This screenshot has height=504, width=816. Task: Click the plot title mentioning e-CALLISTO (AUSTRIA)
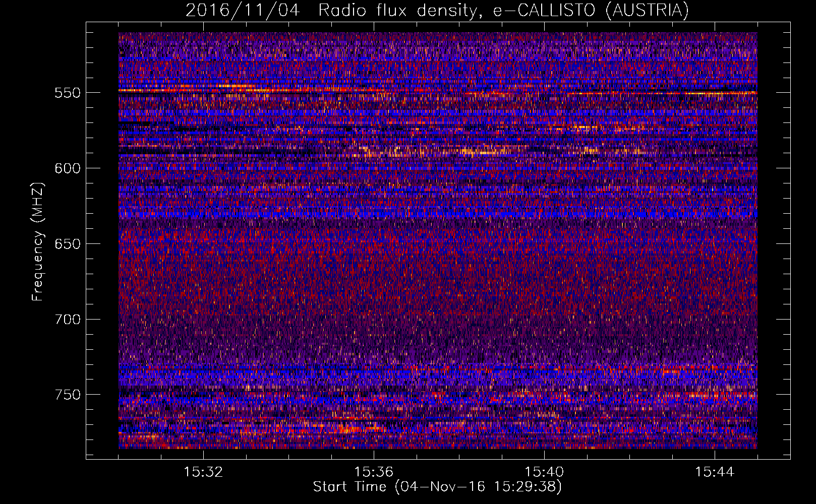437,10
